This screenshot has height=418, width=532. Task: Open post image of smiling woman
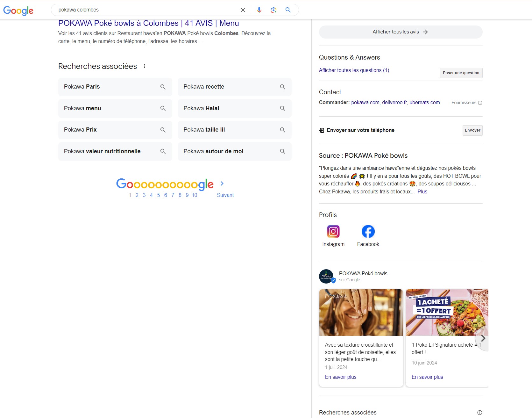point(361,313)
